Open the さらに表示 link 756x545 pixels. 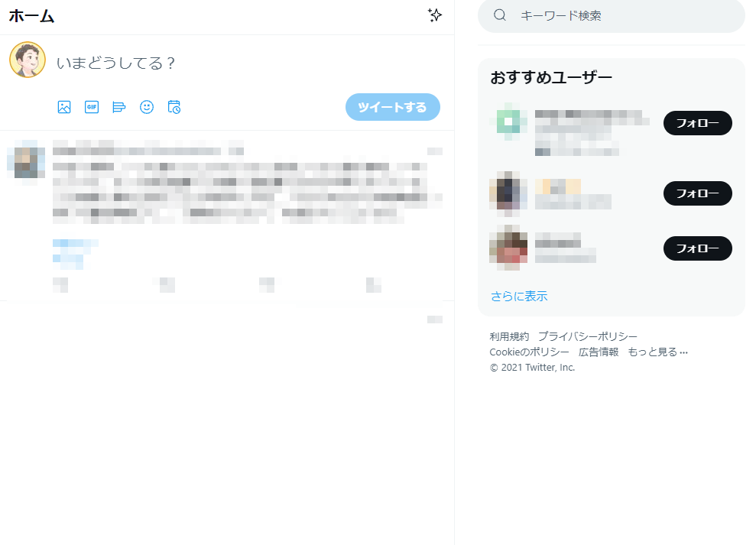519,296
